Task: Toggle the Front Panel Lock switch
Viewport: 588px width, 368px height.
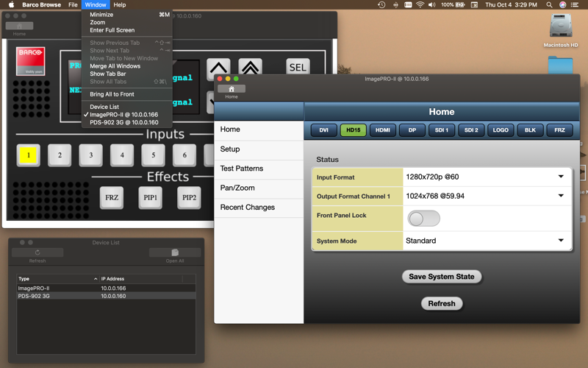Action: coord(423,218)
